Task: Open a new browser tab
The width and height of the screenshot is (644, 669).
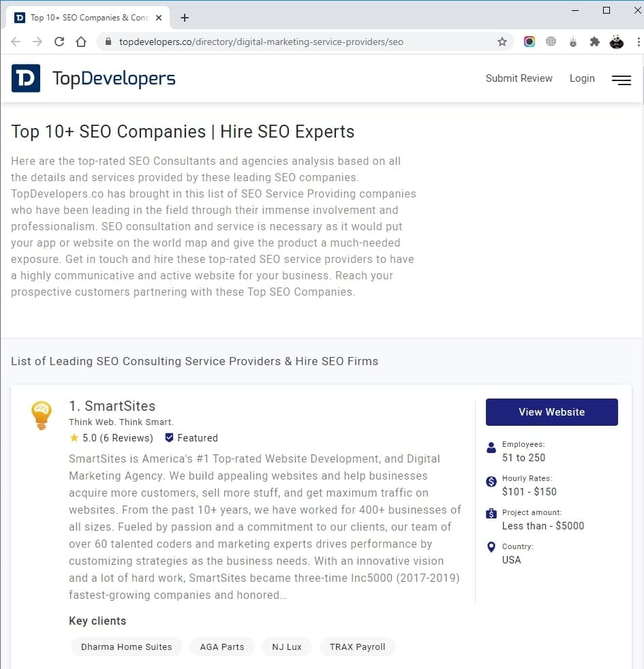Action: [185, 18]
